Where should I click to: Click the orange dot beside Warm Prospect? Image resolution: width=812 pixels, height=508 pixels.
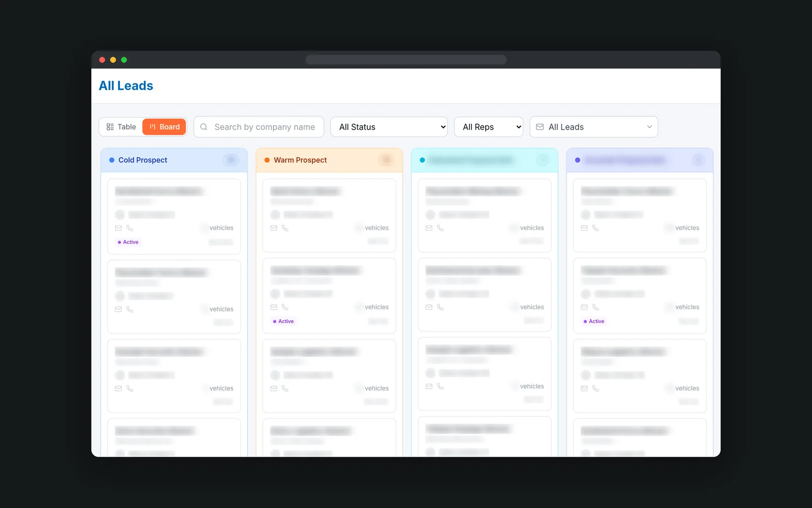pos(267,160)
